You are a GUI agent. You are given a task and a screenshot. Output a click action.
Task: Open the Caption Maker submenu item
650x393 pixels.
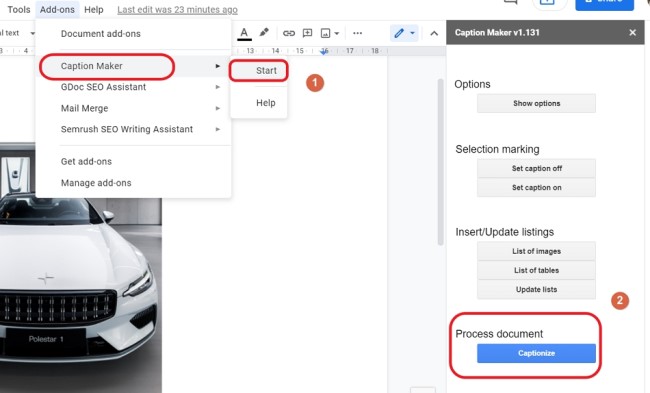[x=133, y=66]
